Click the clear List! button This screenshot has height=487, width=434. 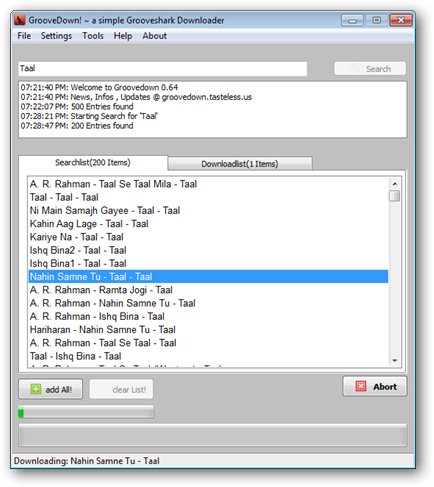point(121,389)
